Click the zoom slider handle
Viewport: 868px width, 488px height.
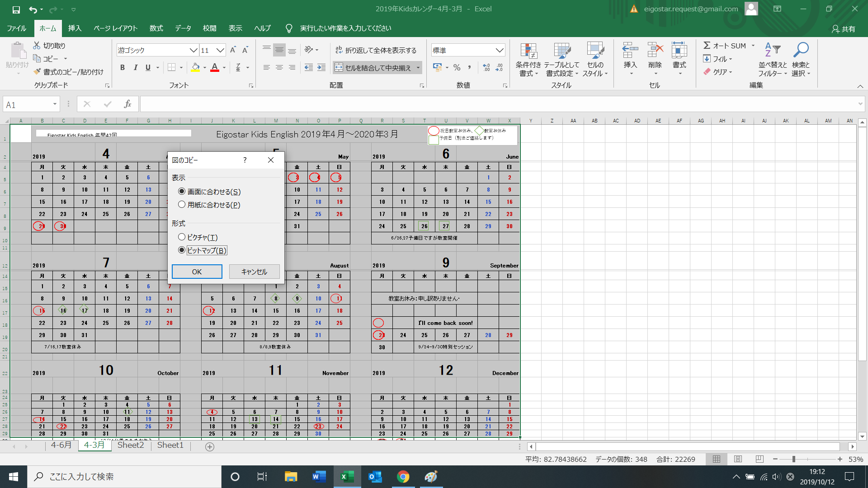coord(793,459)
